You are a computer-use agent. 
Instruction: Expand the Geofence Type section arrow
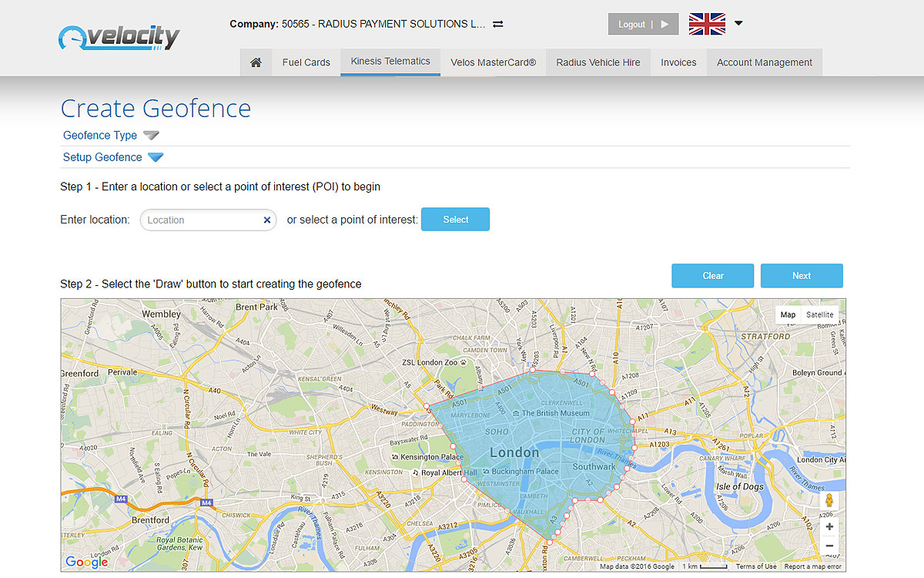152,136
